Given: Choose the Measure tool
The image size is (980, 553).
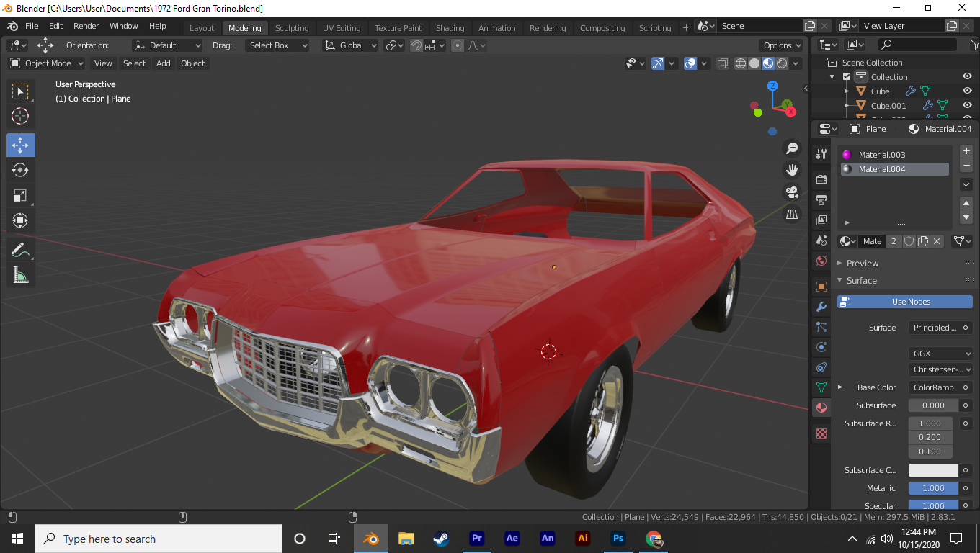Looking at the screenshot, I should [x=20, y=275].
